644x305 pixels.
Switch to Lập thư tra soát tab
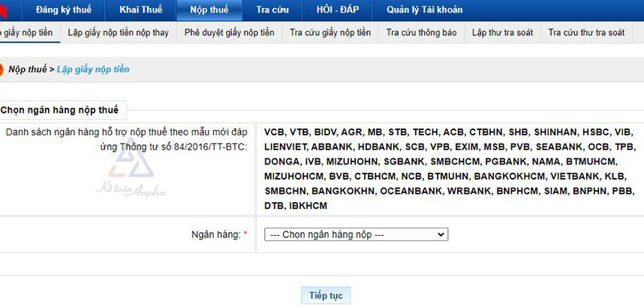tap(502, 32)
